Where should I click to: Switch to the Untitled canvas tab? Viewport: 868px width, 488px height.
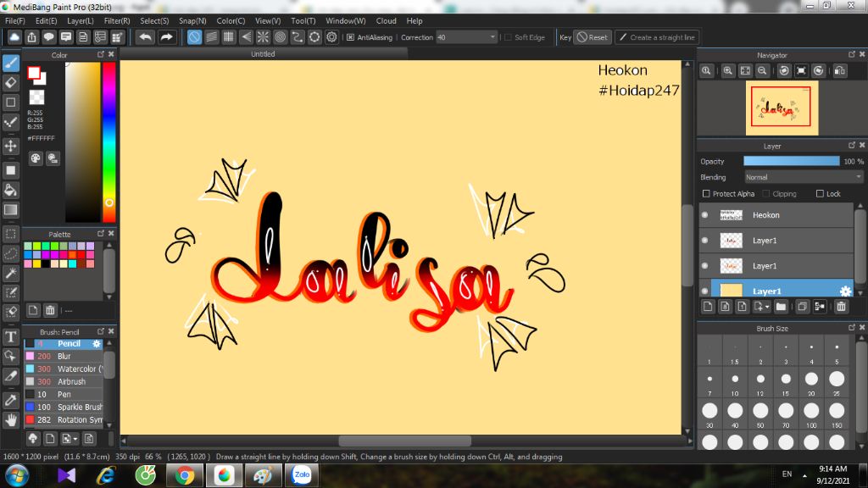[x=263, y=53]
